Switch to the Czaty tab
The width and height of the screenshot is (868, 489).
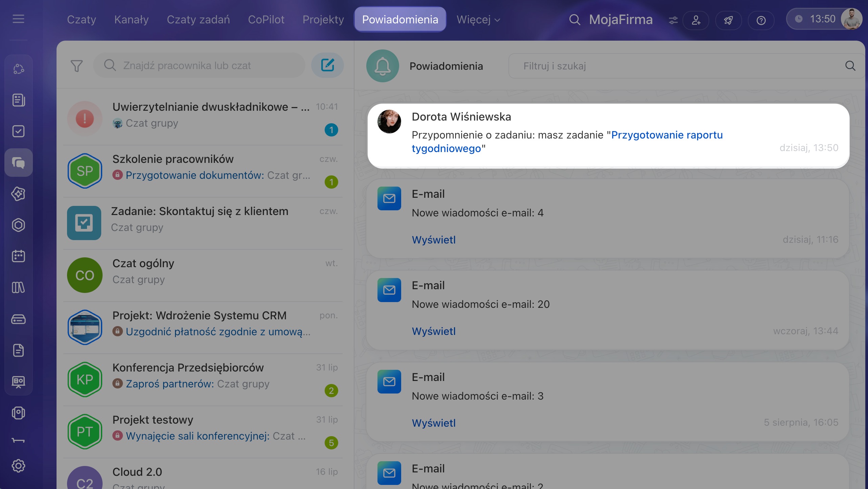coord(82,20)
